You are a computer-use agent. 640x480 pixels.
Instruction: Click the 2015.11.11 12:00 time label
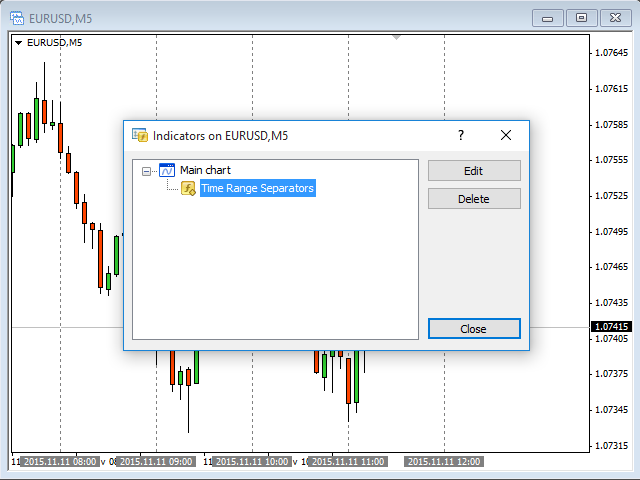pos(443,462)
